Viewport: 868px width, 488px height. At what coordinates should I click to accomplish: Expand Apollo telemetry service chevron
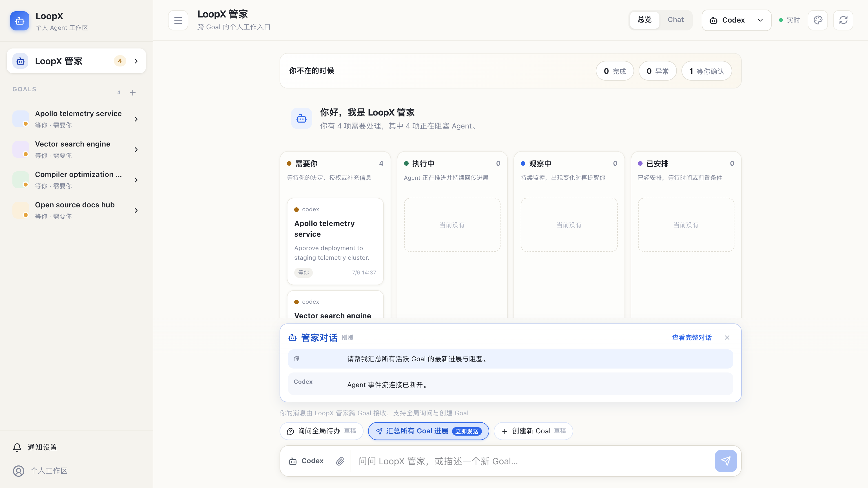tap(136, 119)
